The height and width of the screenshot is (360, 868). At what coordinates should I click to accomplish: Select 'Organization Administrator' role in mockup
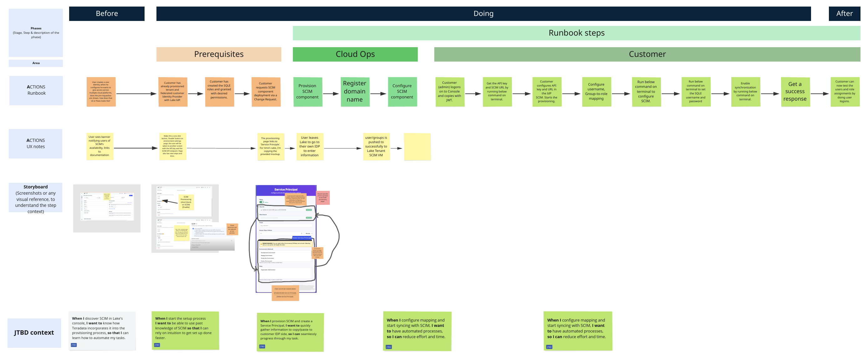point(268,270)
